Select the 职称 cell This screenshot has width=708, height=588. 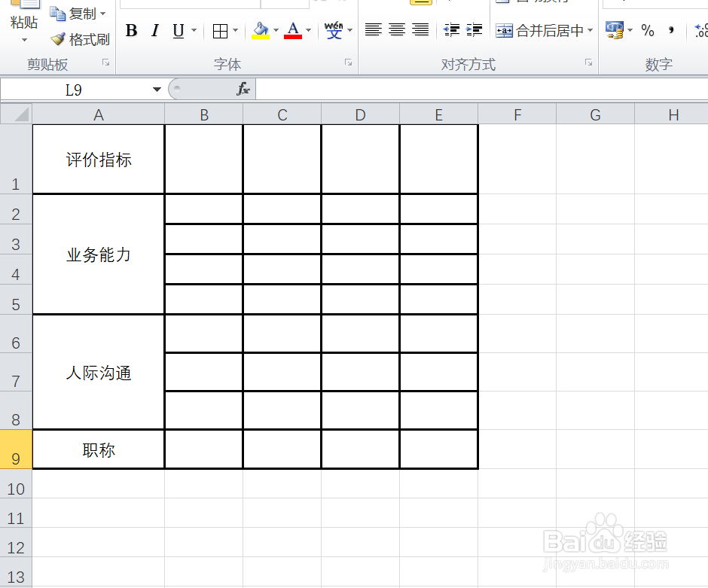[x=99, y=449]
